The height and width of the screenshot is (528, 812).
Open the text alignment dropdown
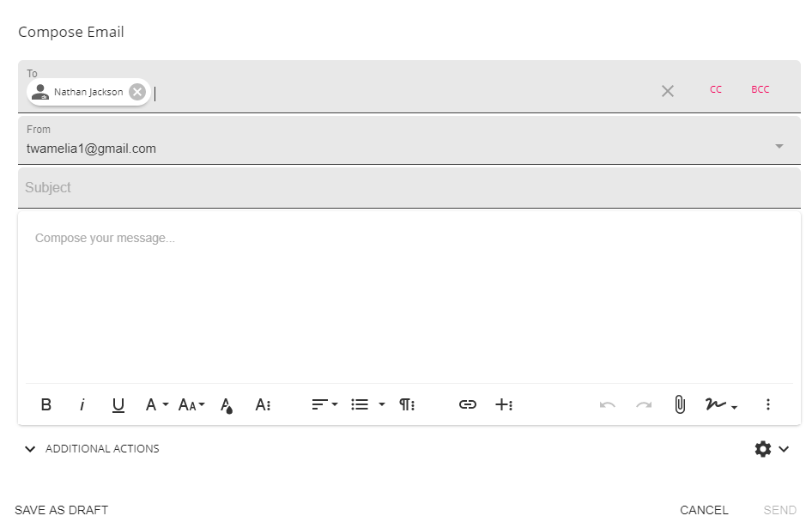324,404
